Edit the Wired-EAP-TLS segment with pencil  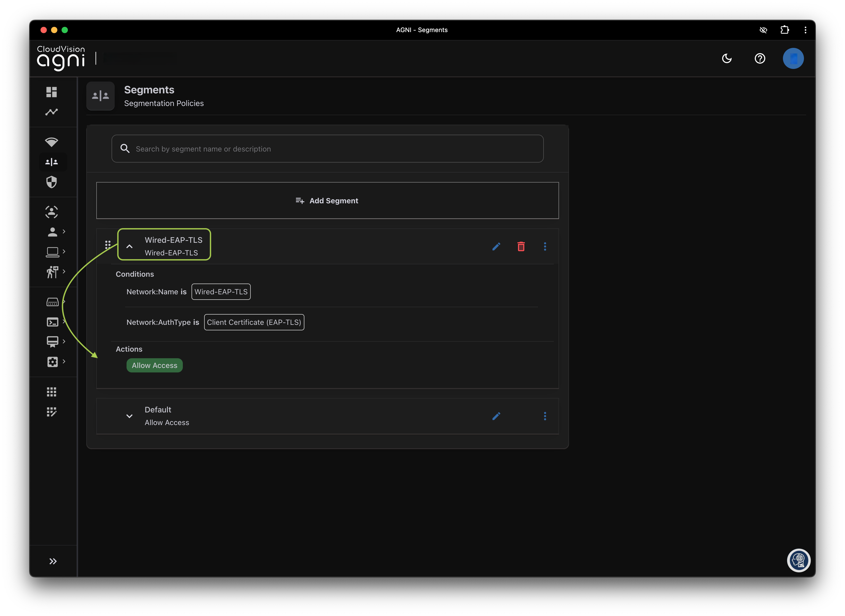point(496,246)
